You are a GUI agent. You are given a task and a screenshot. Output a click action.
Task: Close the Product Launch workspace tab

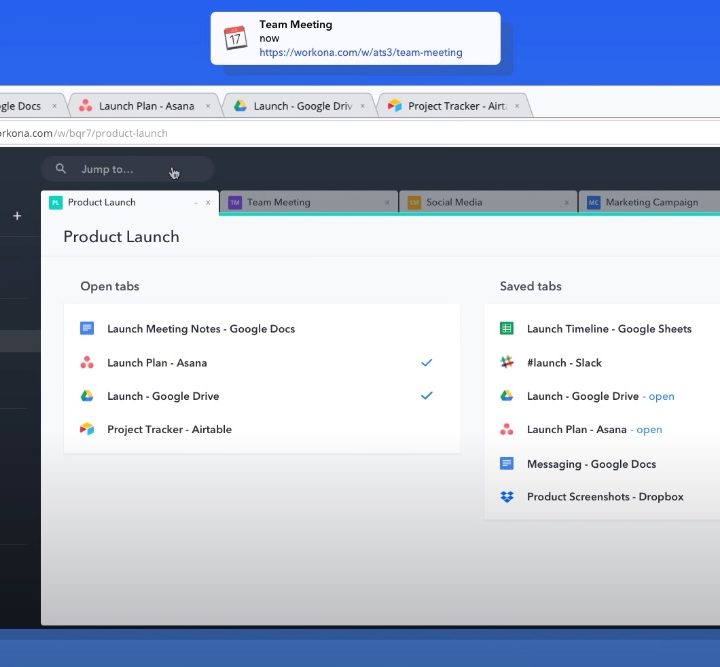(208, 202)
